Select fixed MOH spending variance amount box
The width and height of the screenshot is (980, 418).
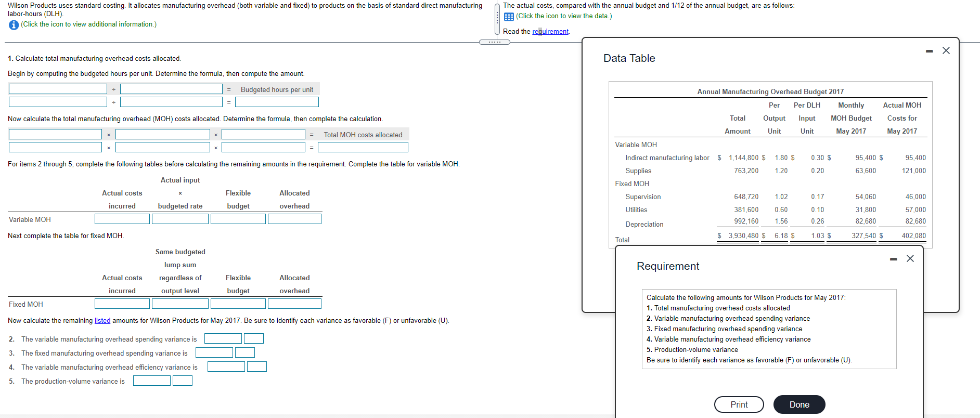[214, 352]
